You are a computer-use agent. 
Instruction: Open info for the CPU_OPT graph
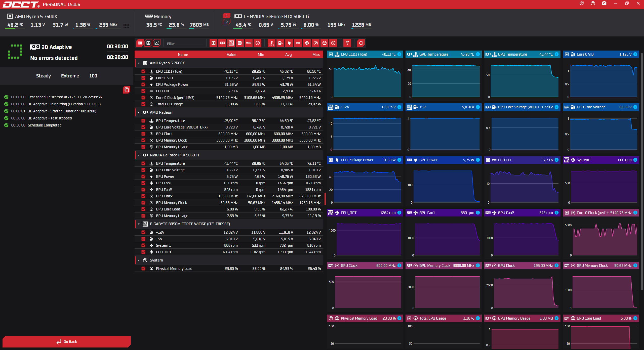(399, 213)
